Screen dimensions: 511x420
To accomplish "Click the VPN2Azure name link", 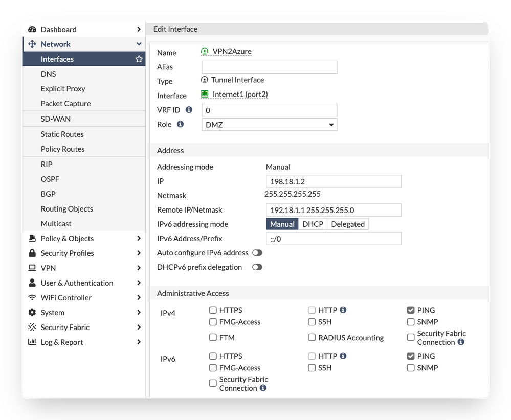I will 232,52.
